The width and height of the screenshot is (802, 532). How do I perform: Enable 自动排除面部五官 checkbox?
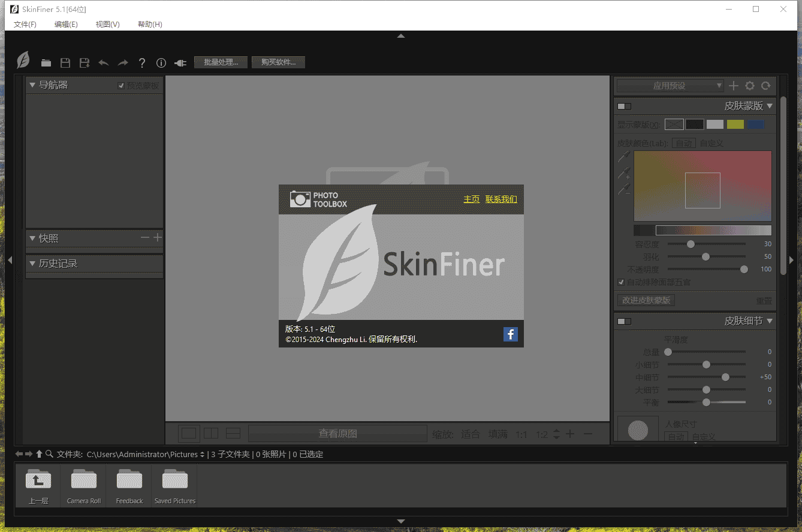[620, 282]
